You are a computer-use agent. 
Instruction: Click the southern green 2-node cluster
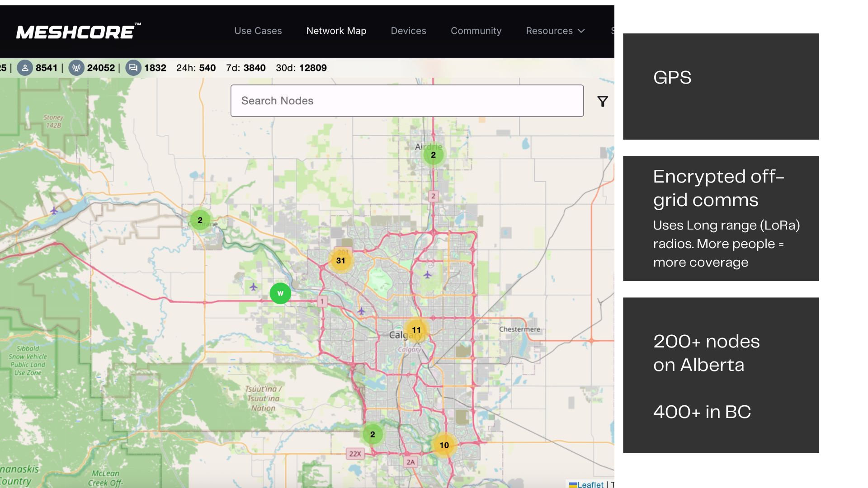pos(373,435)
